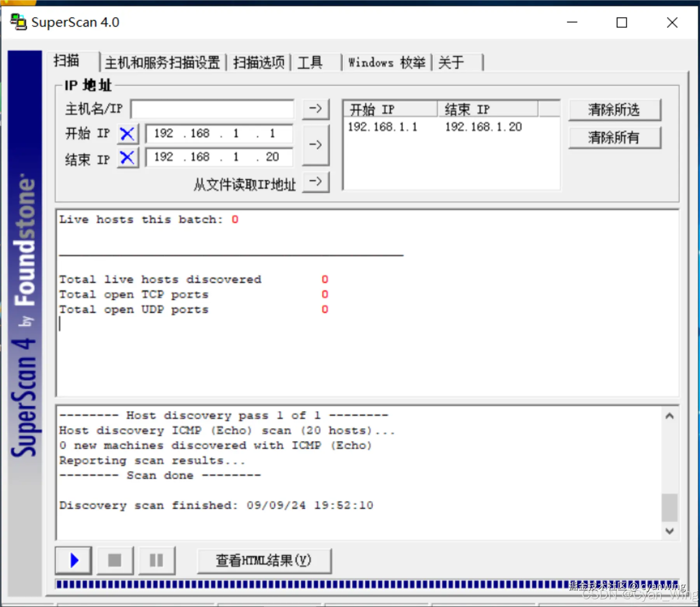
Task: Open 查看HTML结果(V) report
Action: pos(264,561)
